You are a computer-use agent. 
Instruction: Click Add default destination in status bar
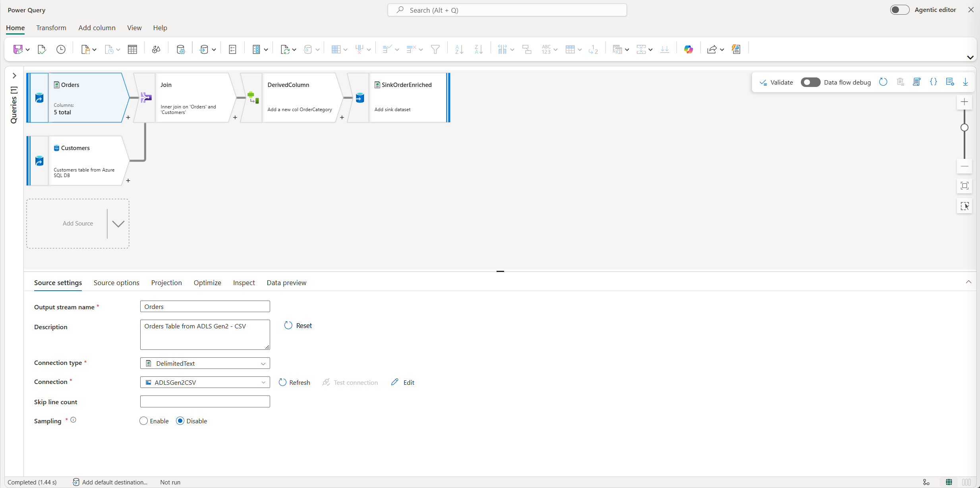coord(110,482)
